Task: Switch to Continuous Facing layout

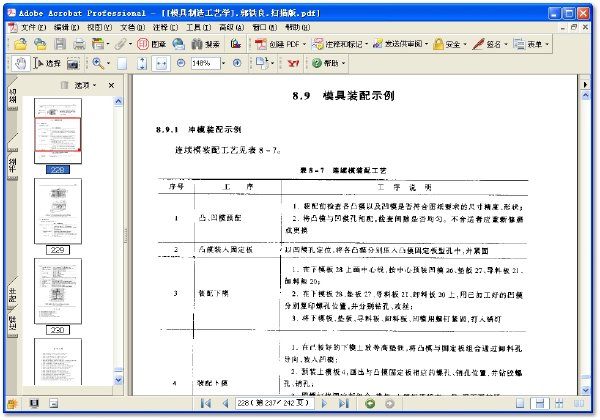Action: [559, 403]
